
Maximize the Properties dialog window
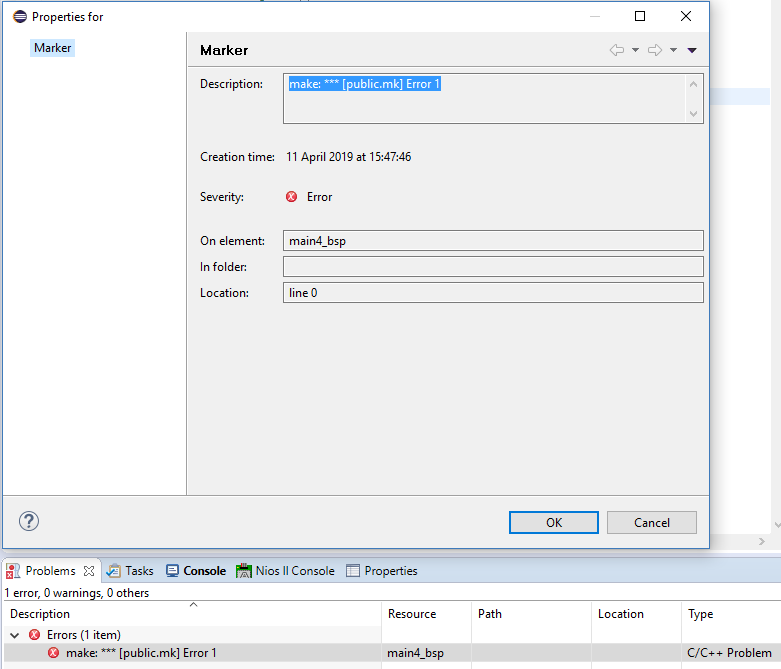pyautogui.click(x=640, y=16)
